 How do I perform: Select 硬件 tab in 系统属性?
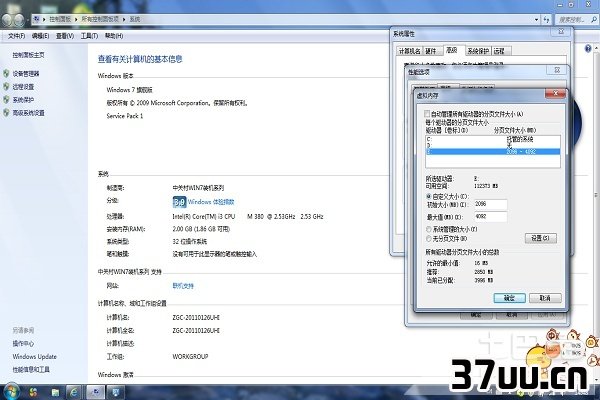point(431,51)
